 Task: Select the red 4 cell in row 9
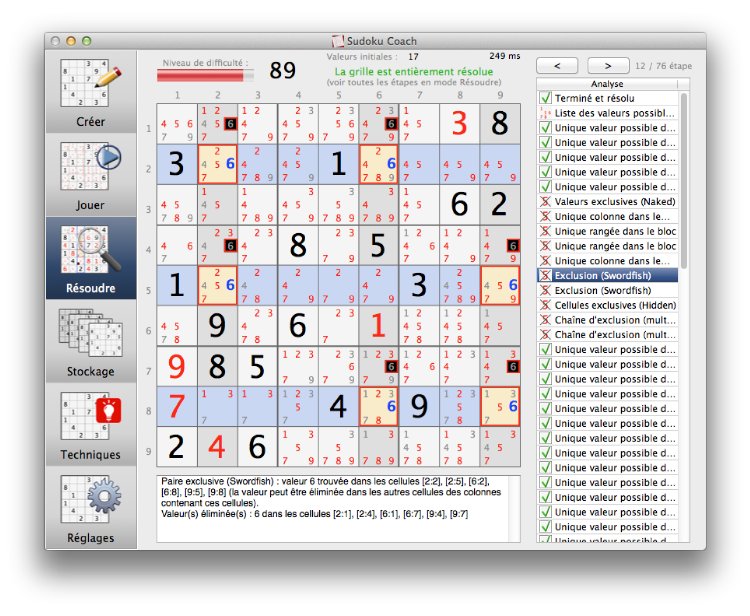[x=217, y=447]
